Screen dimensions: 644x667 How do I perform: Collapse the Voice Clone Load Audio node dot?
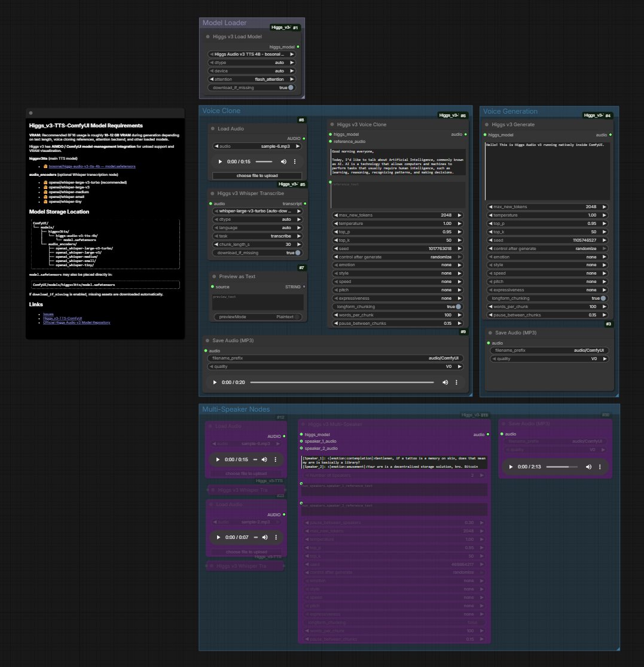tap(213, 129)
